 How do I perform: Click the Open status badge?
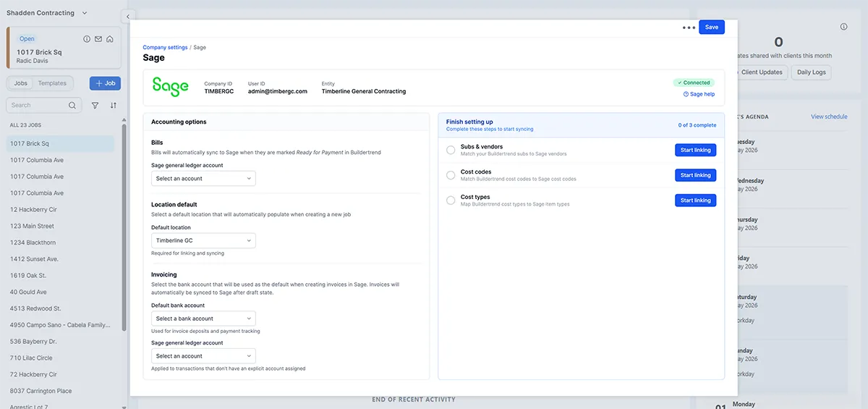coord(27,39)
